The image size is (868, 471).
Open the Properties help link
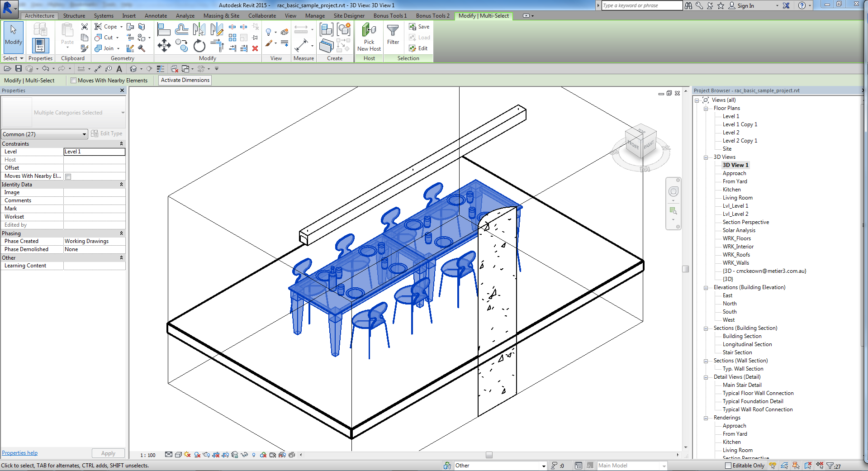(x=19, y=452)
